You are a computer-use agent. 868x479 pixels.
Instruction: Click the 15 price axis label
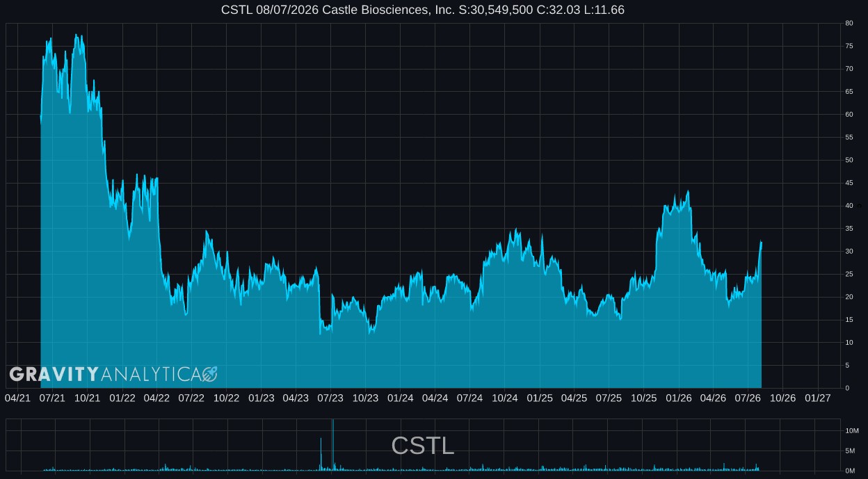(849, 320)
